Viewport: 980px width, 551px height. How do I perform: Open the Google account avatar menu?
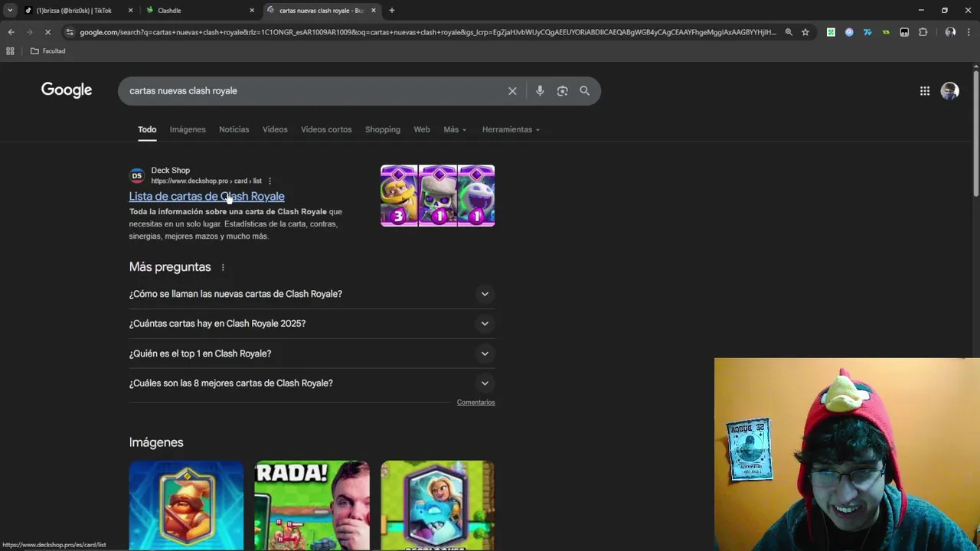[x=950, y=91]
